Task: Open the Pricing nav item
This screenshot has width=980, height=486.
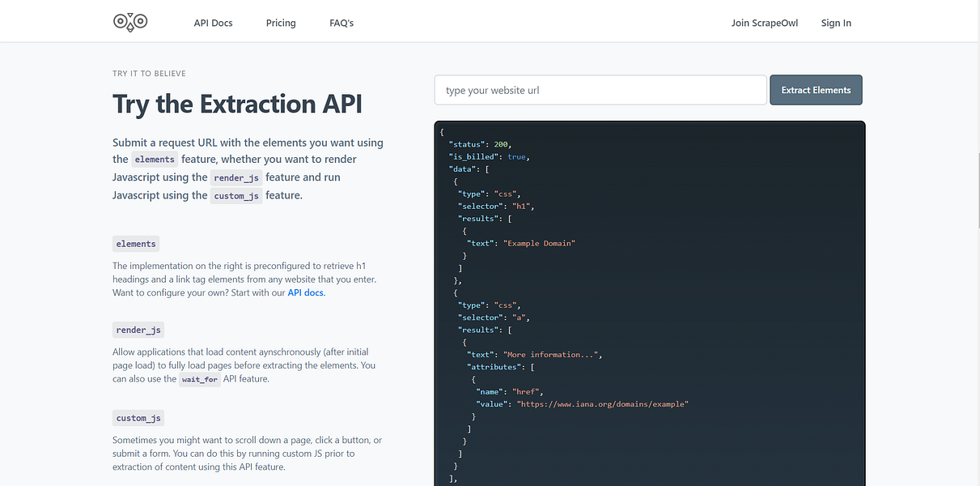Action: pyautogui.click(x=281, y=23)
